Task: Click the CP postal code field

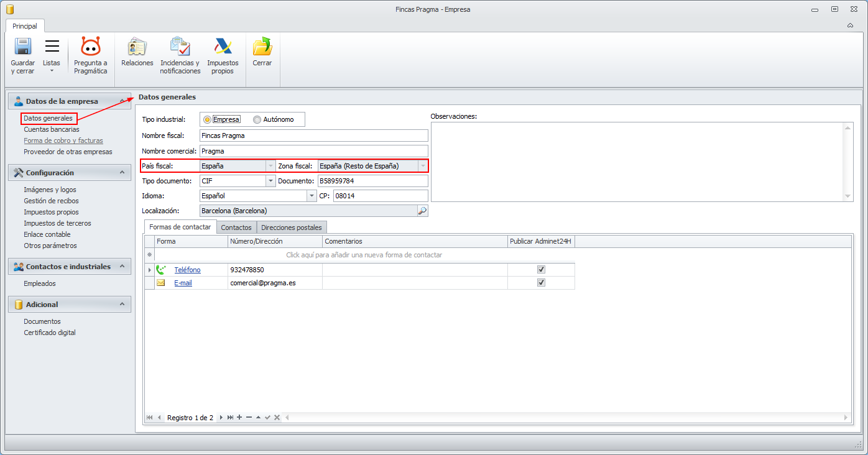Action: point(381,196)
